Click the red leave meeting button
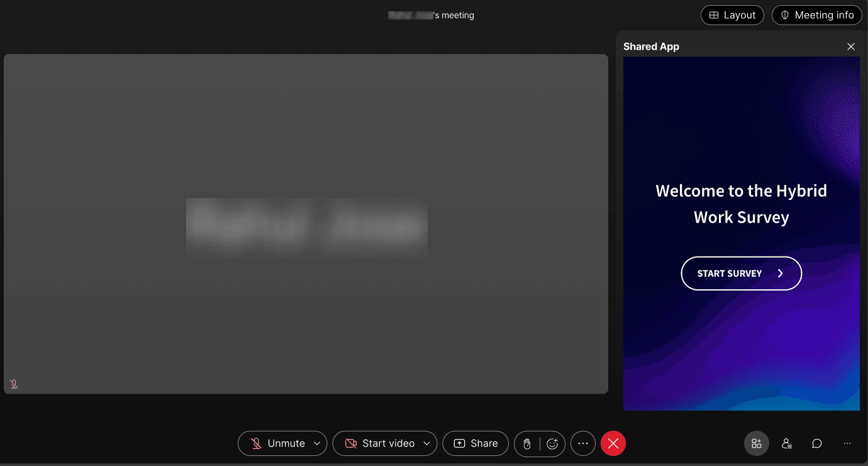 point(613,443)
